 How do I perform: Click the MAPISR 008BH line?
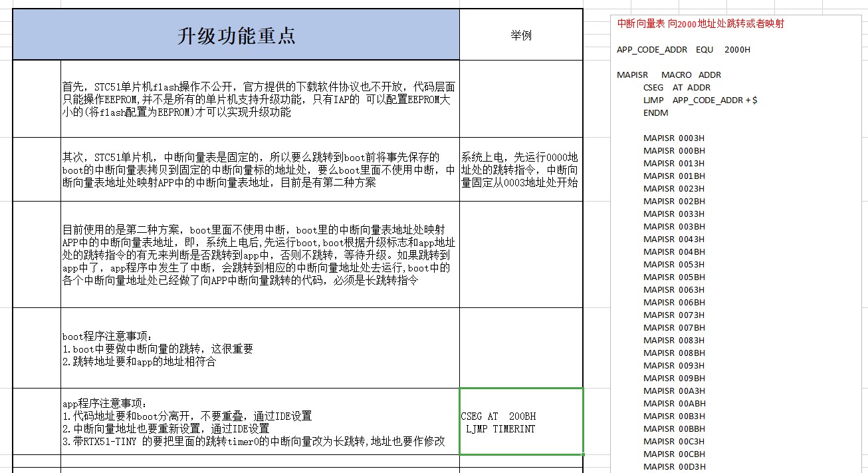[674, 353]
